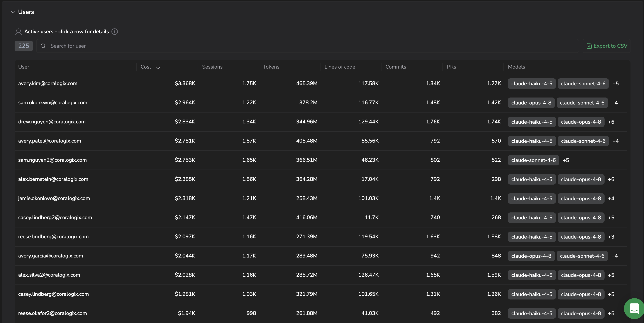Click the 119.54K lines of code value

(x=368, y=237)
